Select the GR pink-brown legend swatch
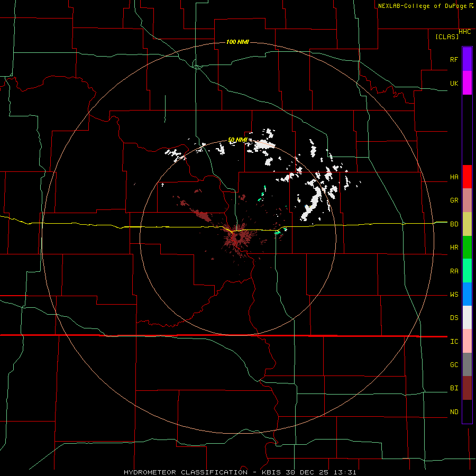 tap(467, 200)
